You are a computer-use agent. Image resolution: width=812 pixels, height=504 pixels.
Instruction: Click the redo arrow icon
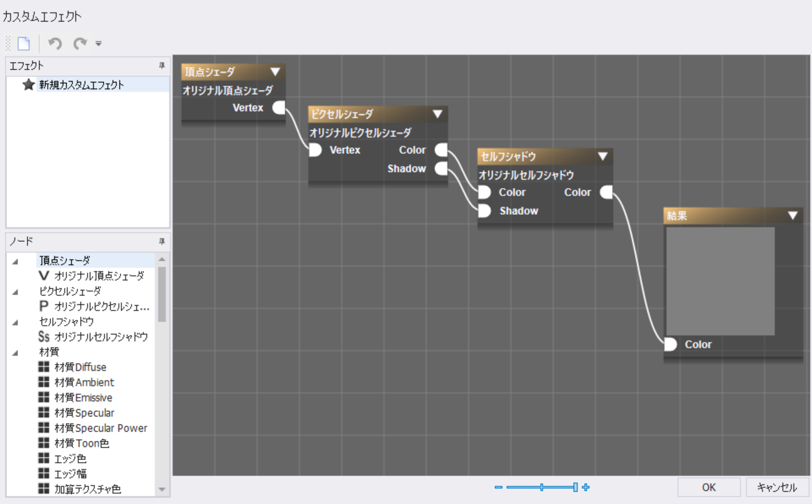tap(79, 43)
